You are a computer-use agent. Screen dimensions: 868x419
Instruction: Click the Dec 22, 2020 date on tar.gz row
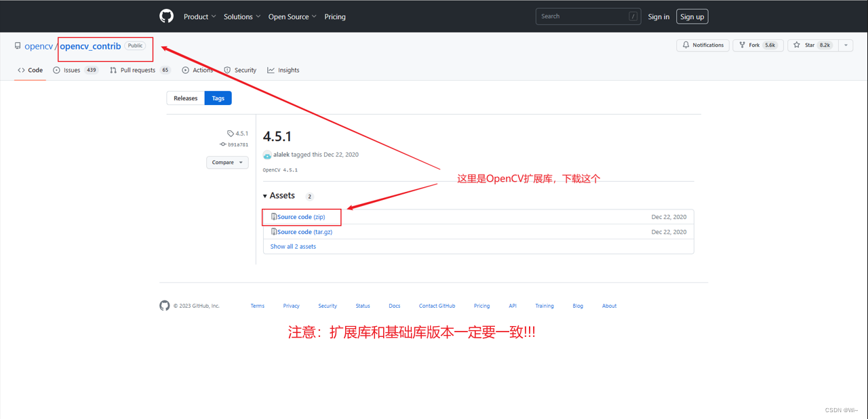tap(669, 232)
